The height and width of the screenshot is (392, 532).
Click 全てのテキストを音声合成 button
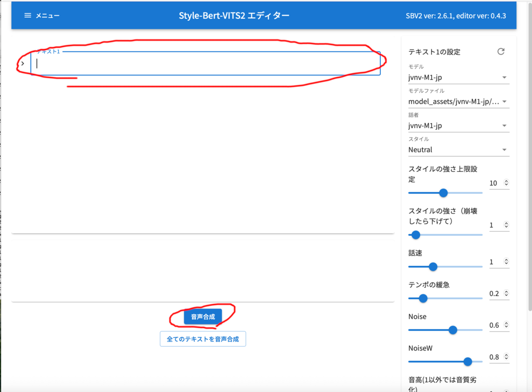(203, 339)
